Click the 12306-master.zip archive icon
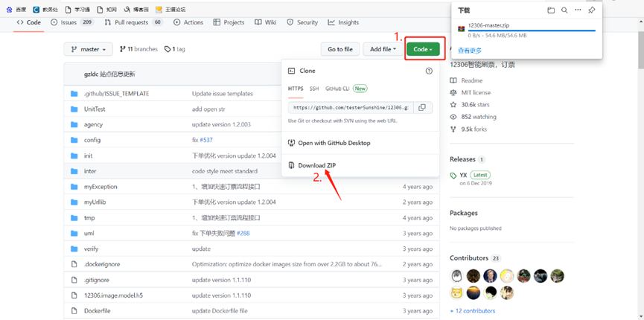The image size is (644, 320). (x=462, y=29)
